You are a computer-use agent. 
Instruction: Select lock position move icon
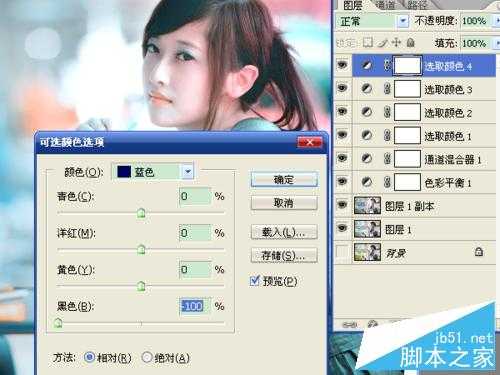[x=396, y=42]
